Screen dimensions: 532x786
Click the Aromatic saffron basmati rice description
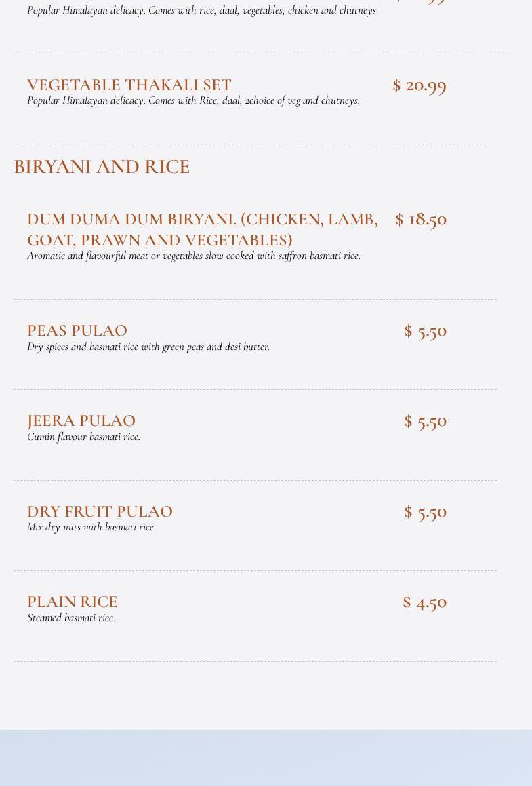[194, 256]
